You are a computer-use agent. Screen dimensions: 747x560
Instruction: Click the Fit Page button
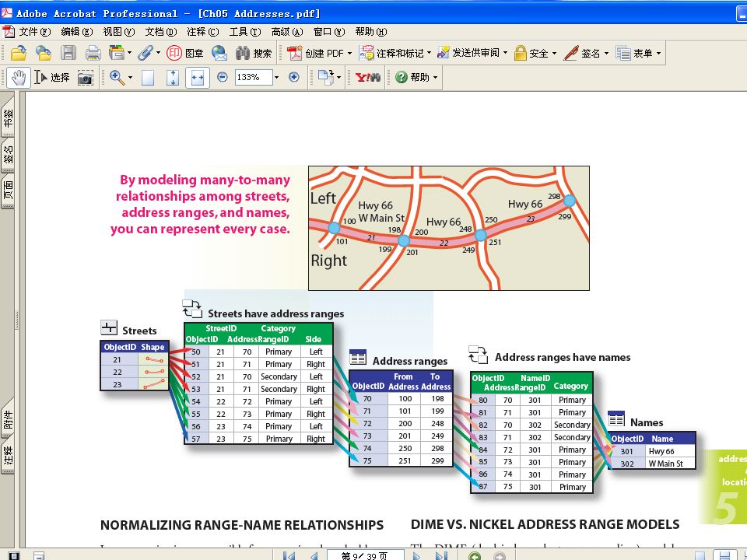click(173, 78)
